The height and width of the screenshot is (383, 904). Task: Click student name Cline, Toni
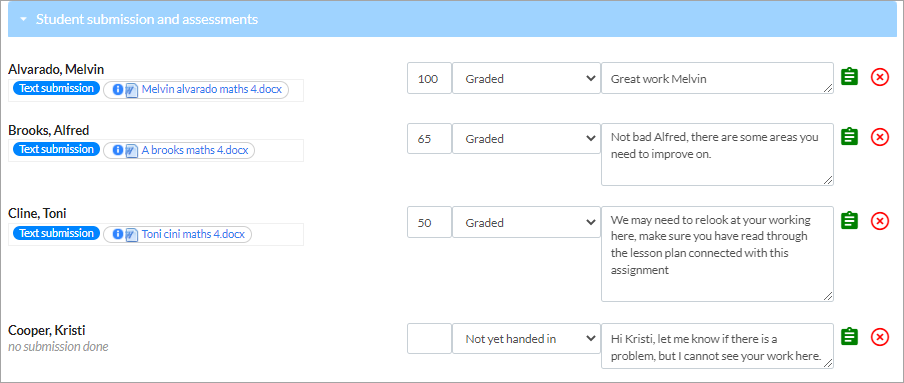(37, 213)
